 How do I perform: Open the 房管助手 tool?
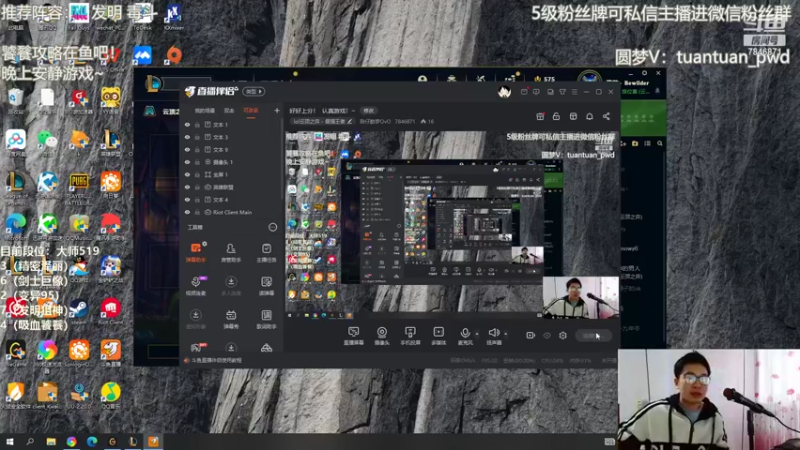tap(231, 253)
